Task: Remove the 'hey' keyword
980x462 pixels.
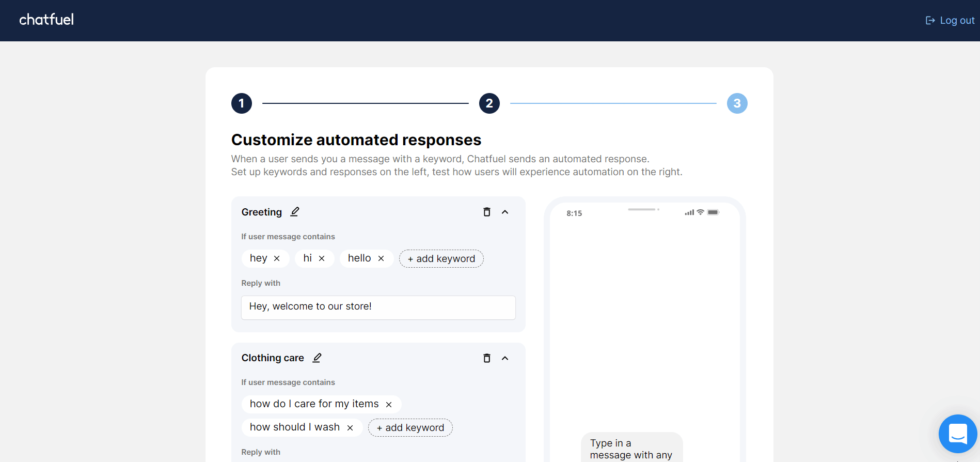Action: tap(277, 258)
